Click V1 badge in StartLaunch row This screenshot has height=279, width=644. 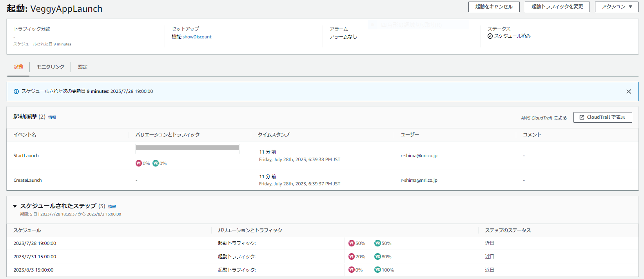tap(139, 163)
